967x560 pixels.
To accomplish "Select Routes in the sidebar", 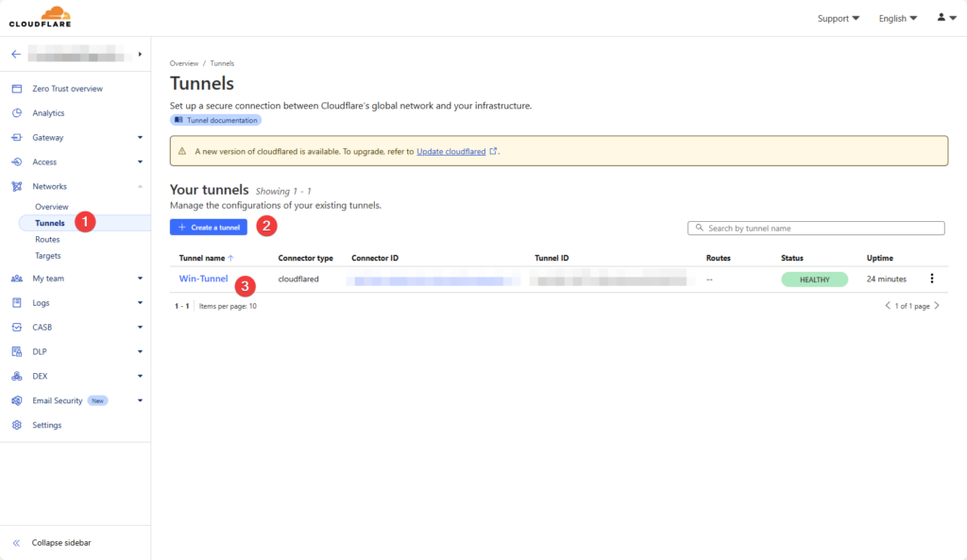I will coord(47,239).
